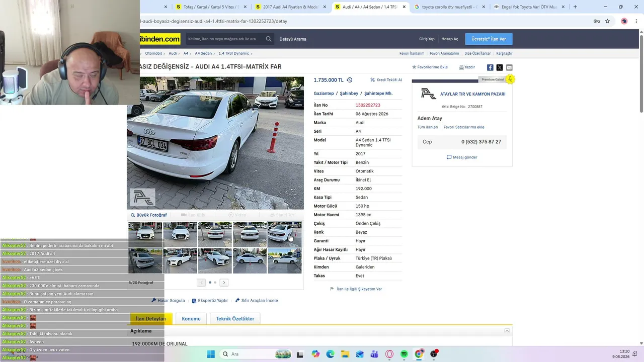The image size is (644, 362).
Task: Open the password key icon in address bar
Action: (x=596, y=21)
